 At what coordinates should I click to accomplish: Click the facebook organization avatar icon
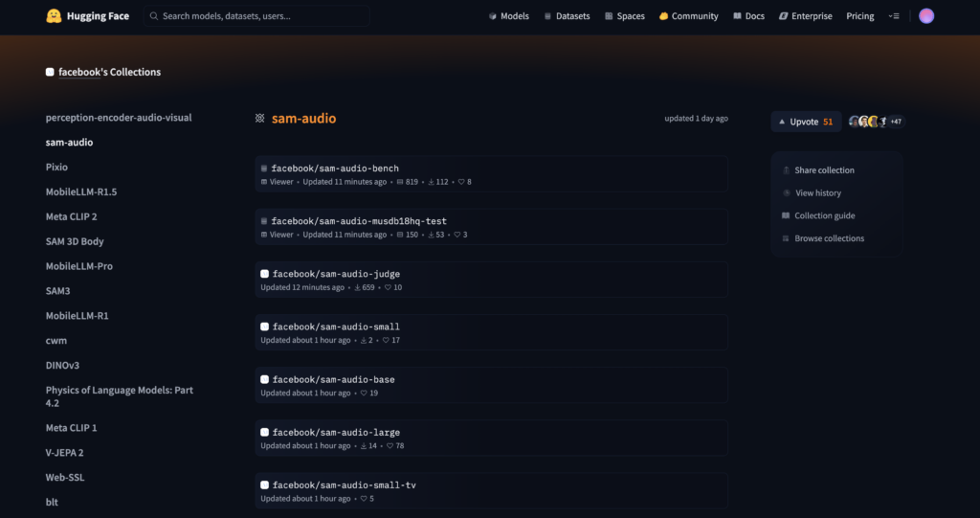50,73
